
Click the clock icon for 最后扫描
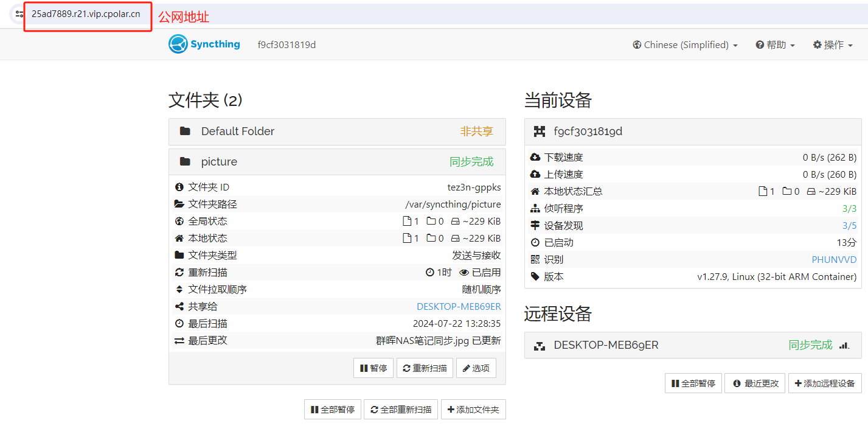pos(179,323)
